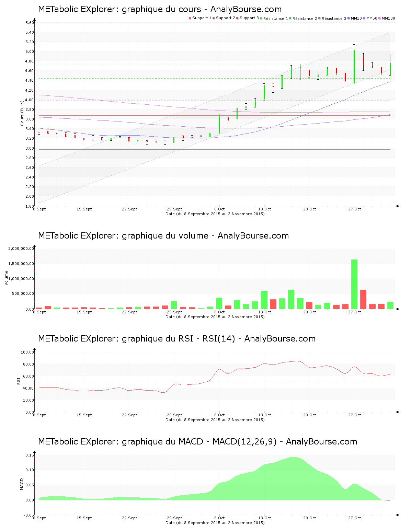This screenshot has width=412, height=532.
Task: Click '6 Oct' date under volume chart
Action: 219,312
